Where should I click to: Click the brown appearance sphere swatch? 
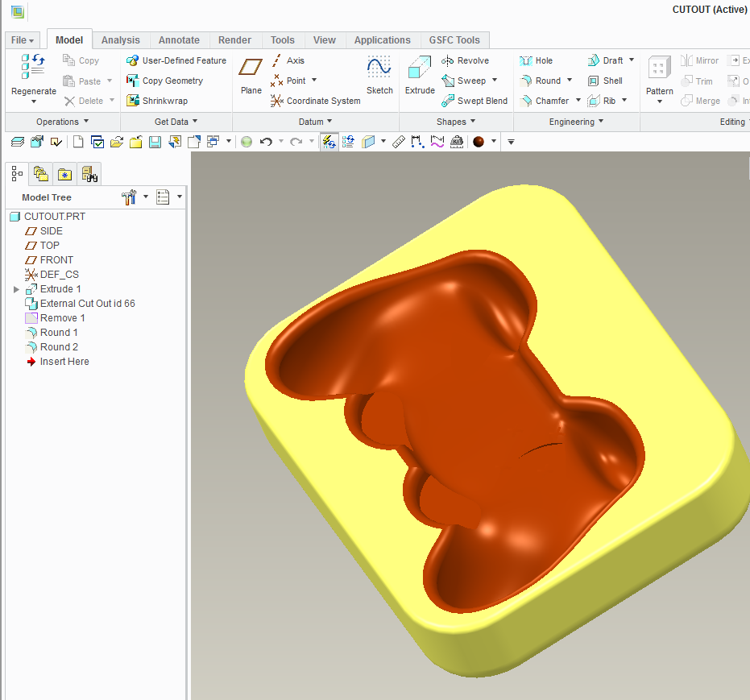click(x=479, y=142)
